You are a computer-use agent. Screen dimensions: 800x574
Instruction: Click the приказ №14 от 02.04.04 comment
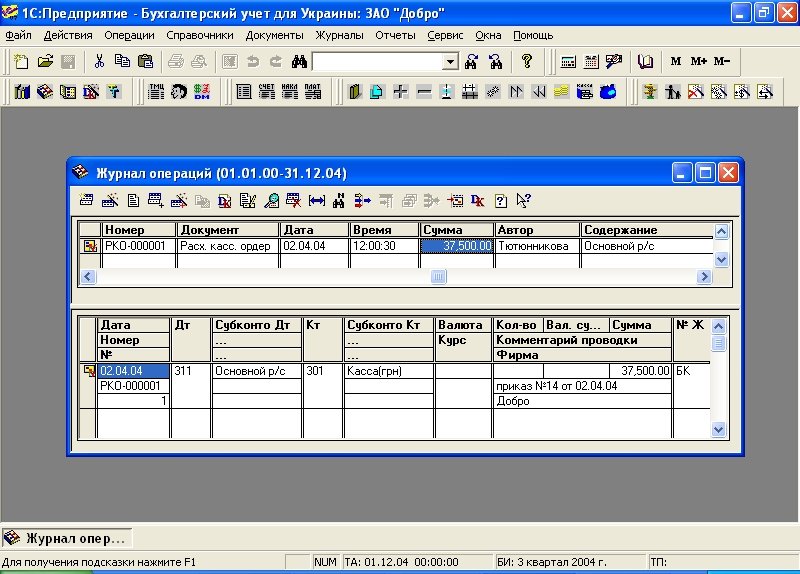click(582, 386)
